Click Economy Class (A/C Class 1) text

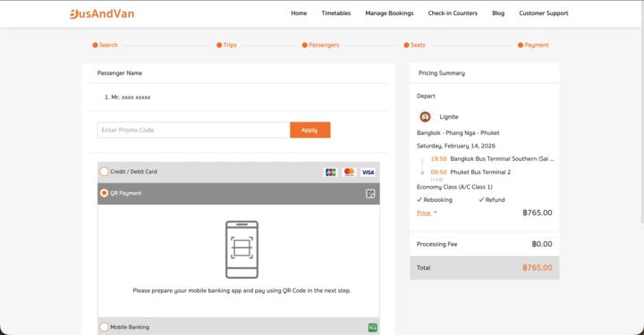tap(454, 187)
